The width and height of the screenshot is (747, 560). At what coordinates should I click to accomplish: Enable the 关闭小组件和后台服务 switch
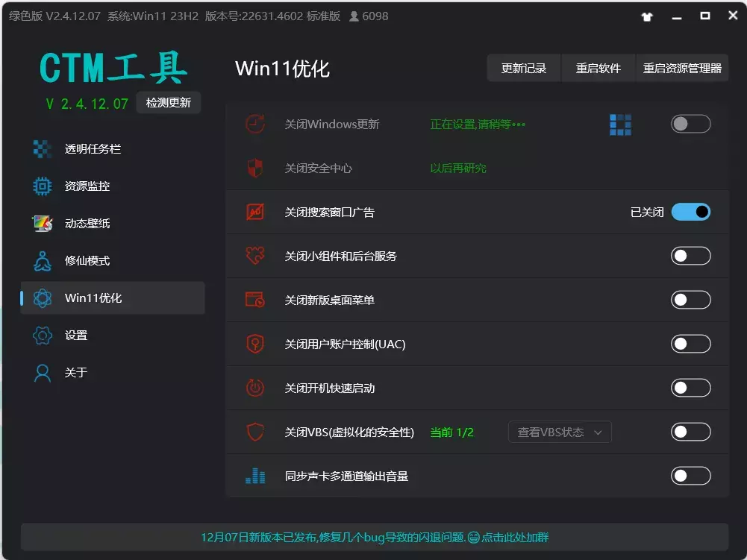pyautogui.click(x=691, y=256)
